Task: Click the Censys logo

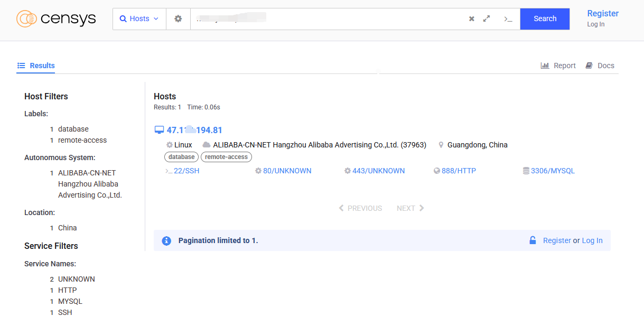Action: tap(56, 19)
